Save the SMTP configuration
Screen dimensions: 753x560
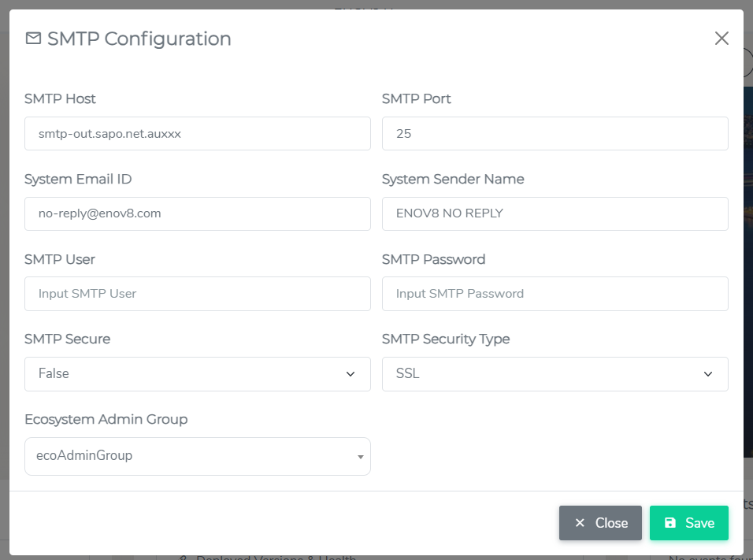click(x=688, y=523)
